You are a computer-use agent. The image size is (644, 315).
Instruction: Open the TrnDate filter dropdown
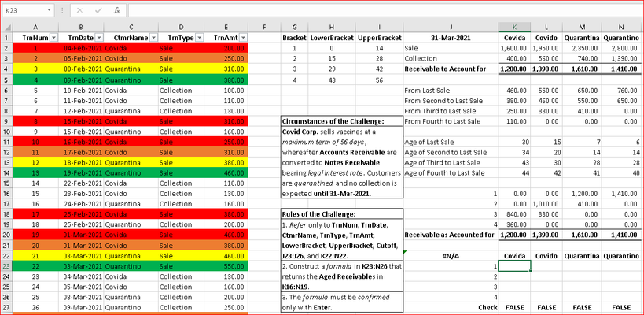(x=99, y=38)
